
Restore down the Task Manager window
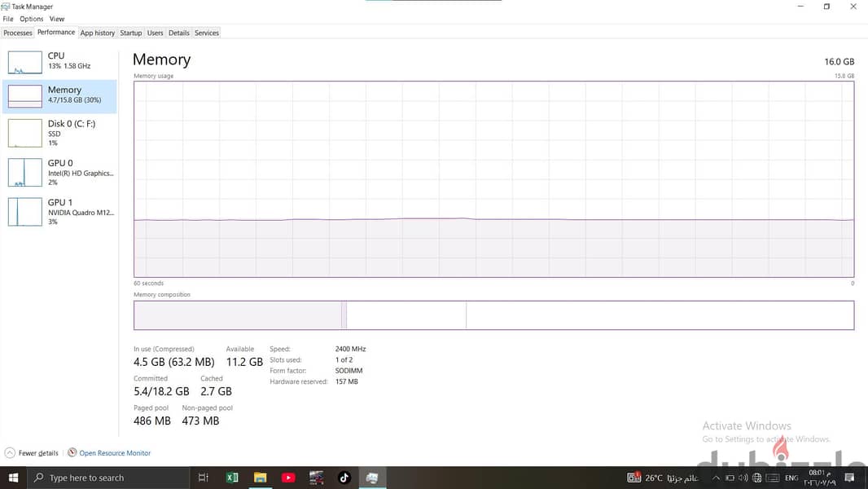pos(826,7)
